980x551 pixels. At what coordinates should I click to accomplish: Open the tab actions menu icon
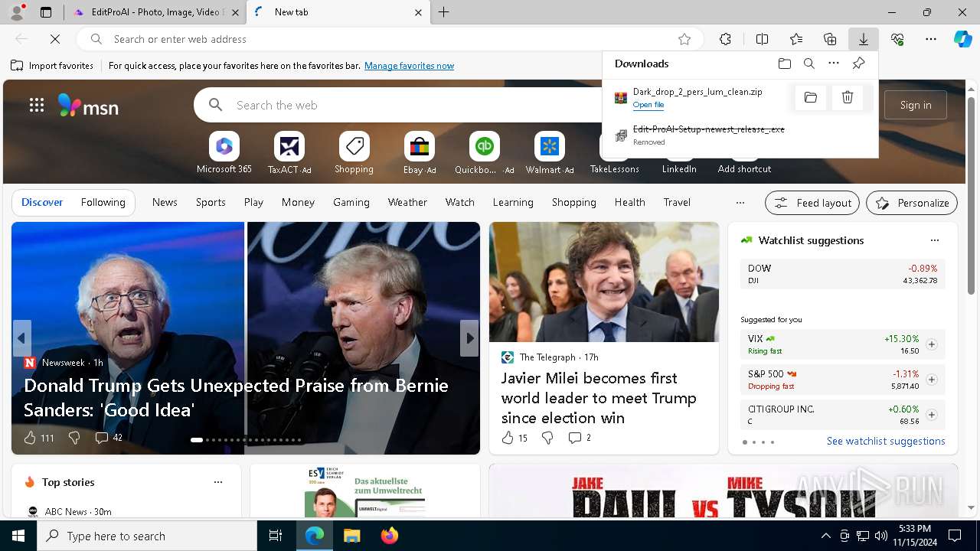(x=46, y=12)
